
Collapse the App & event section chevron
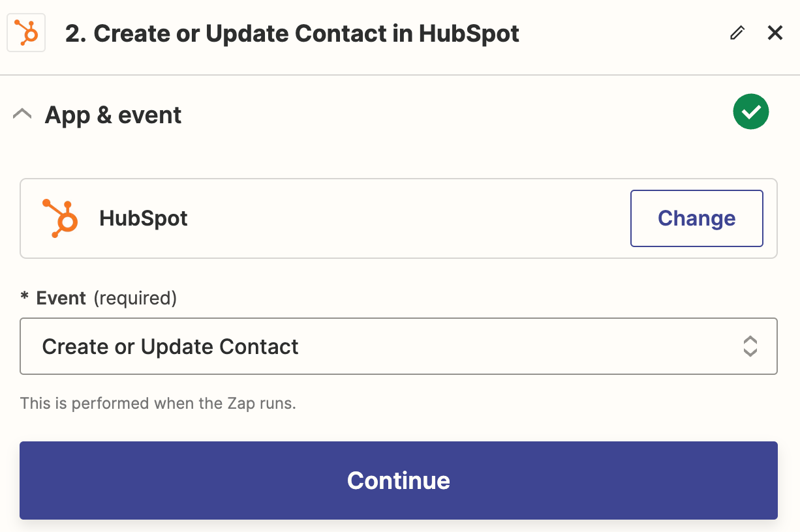point(22,115)
